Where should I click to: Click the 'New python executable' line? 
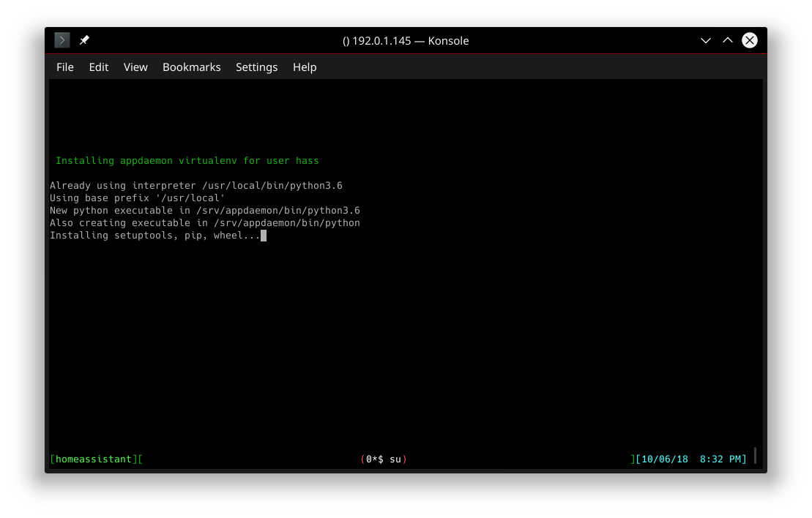pos(204,210)
